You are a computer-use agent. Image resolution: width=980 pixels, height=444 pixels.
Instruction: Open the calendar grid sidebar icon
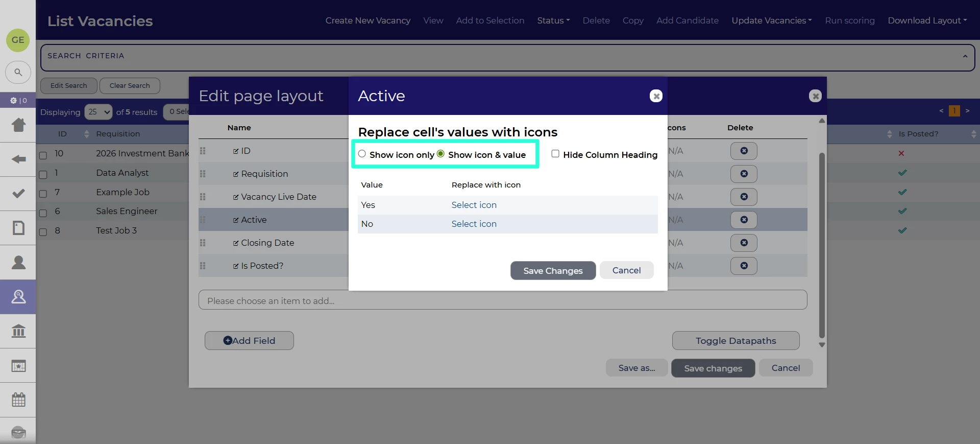[18, 400]
